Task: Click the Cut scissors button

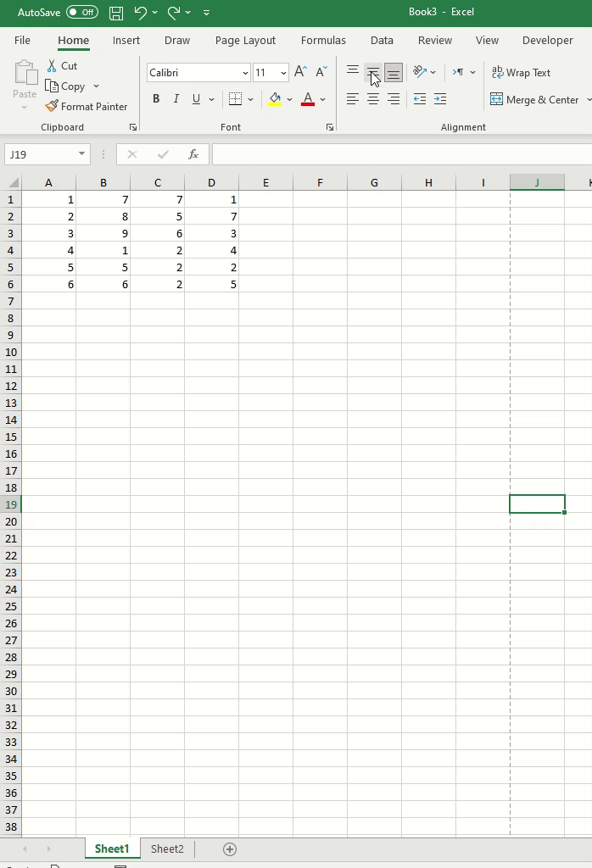Action: click(61, 65)
